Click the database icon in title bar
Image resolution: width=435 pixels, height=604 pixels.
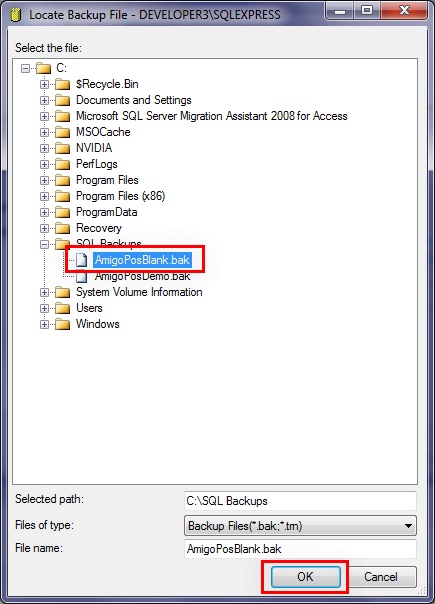tap(15, 15)
